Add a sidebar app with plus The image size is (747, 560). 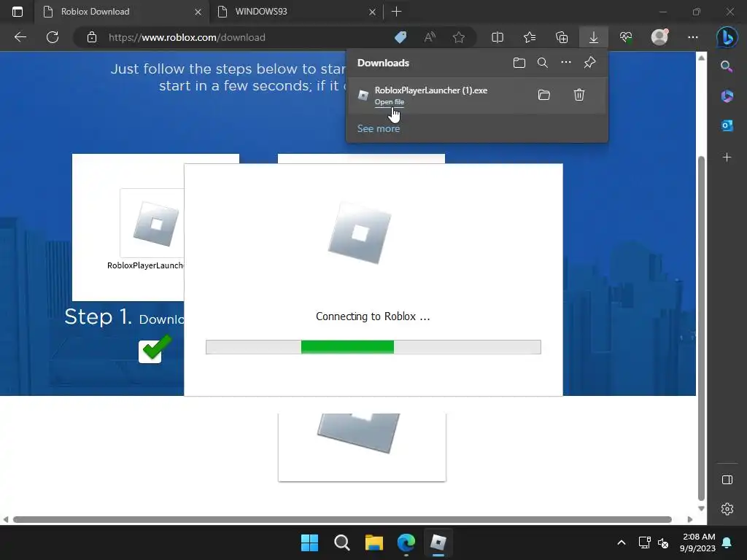(727, 157)
